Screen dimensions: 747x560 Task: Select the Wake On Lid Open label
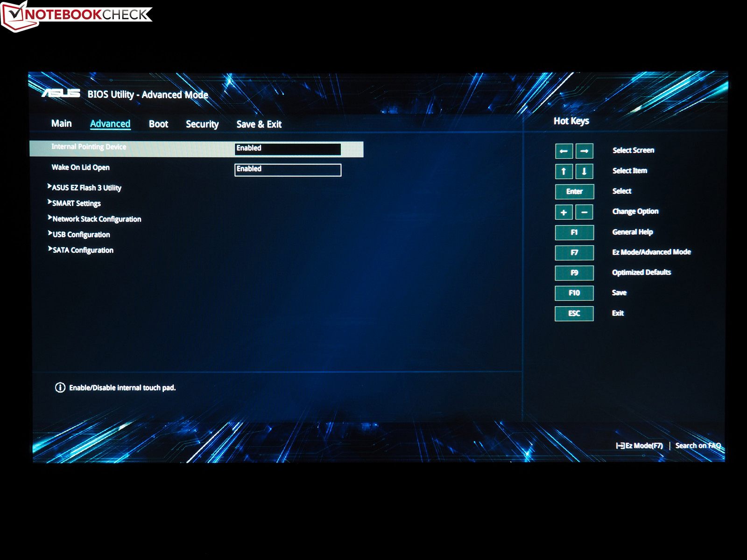point(81,168)
